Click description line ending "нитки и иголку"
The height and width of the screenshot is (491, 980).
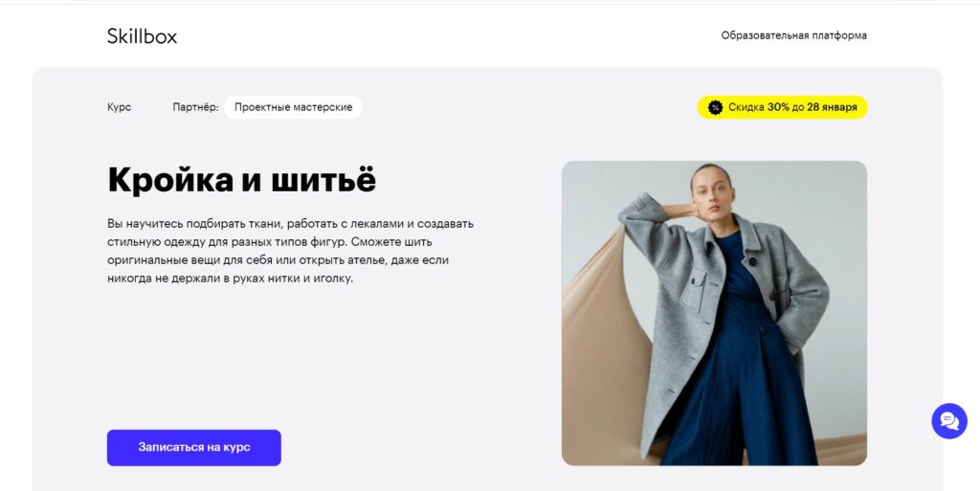point(230,279)
